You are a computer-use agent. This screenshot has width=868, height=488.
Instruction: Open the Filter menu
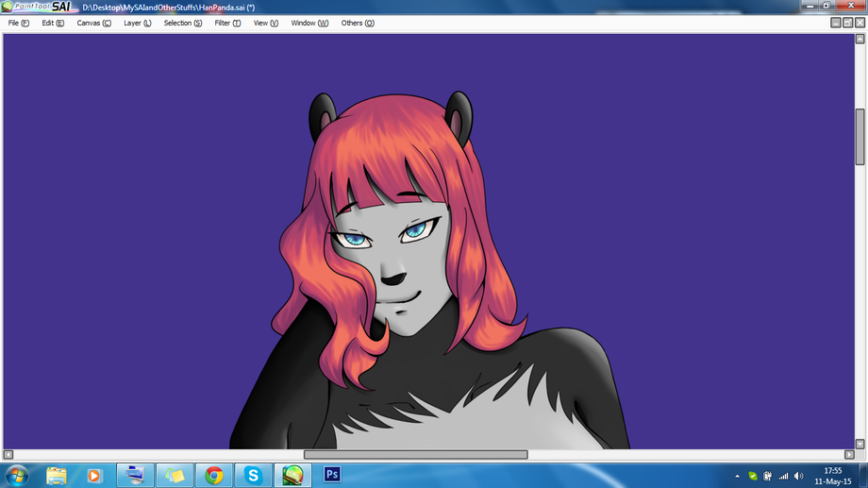(x=227, y=23)
